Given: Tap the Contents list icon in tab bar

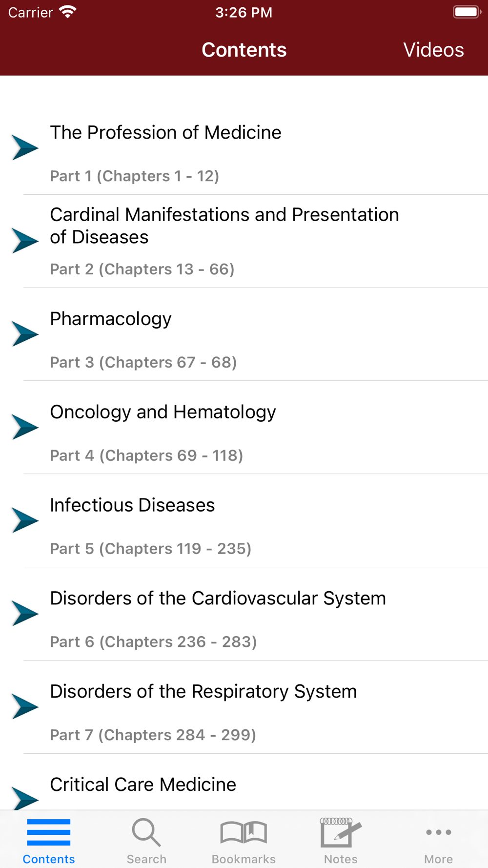Looking at the screenshot, I should 48,832.
